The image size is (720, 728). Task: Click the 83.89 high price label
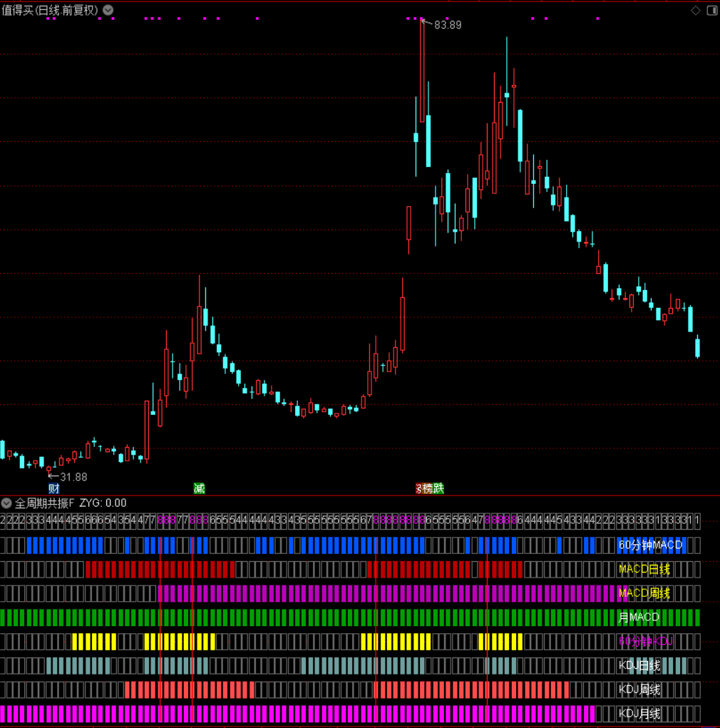(x=448, y=25)
